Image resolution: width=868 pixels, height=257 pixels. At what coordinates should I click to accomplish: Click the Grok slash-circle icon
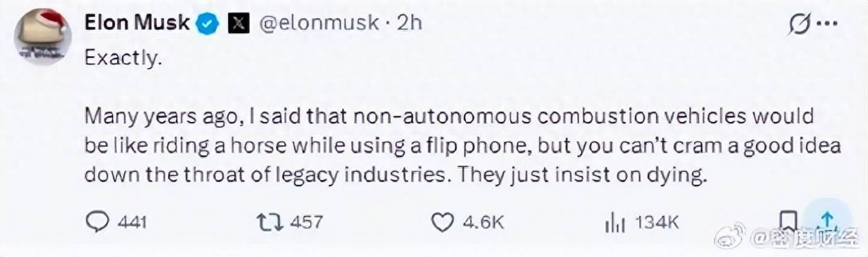coord(799,25)
